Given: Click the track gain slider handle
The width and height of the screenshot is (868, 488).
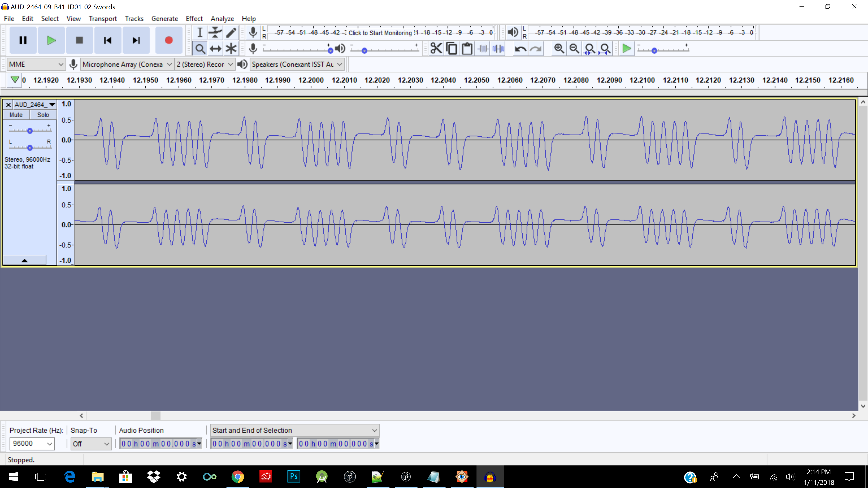Looking at the screenshot, I should point(30,131).
